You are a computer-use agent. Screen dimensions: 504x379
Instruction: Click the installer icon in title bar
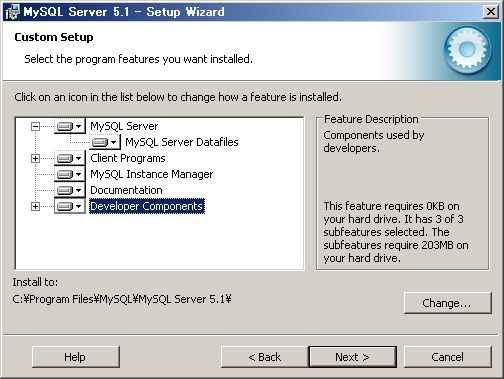click(12, 12)
